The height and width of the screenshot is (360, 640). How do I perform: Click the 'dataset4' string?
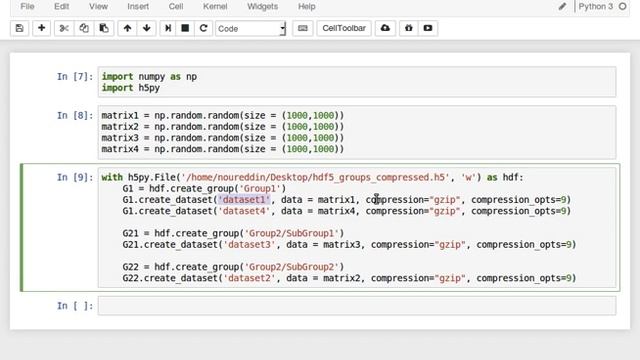tap(244, 211)
